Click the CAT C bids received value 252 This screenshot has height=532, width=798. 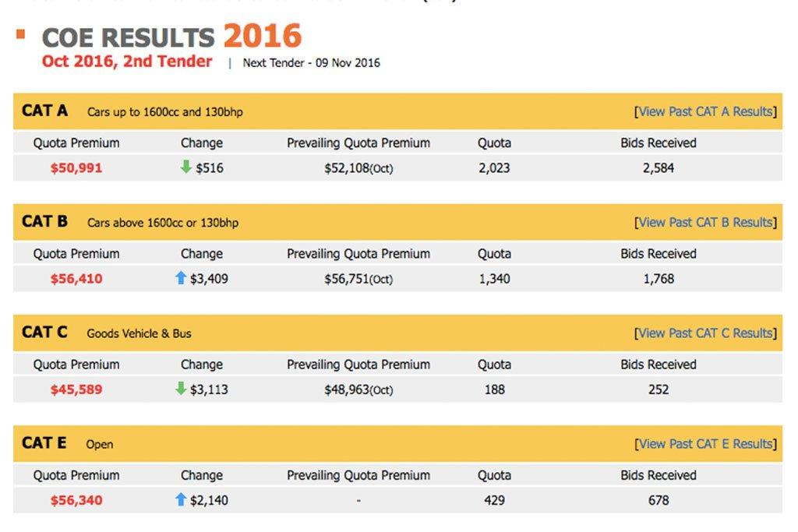coord(658,389)
